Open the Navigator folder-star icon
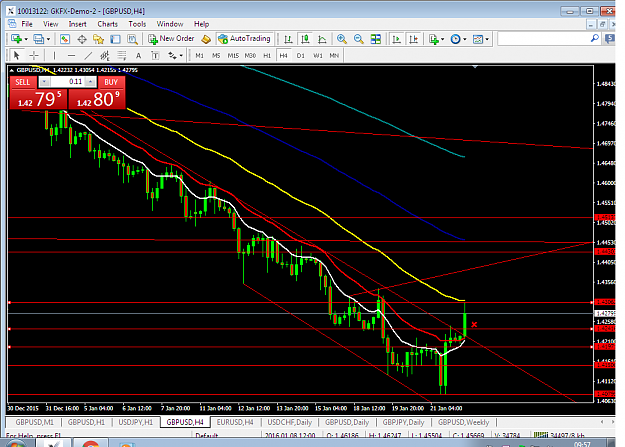The height and width of the screenshot is (447, 625). click(98, 39)
